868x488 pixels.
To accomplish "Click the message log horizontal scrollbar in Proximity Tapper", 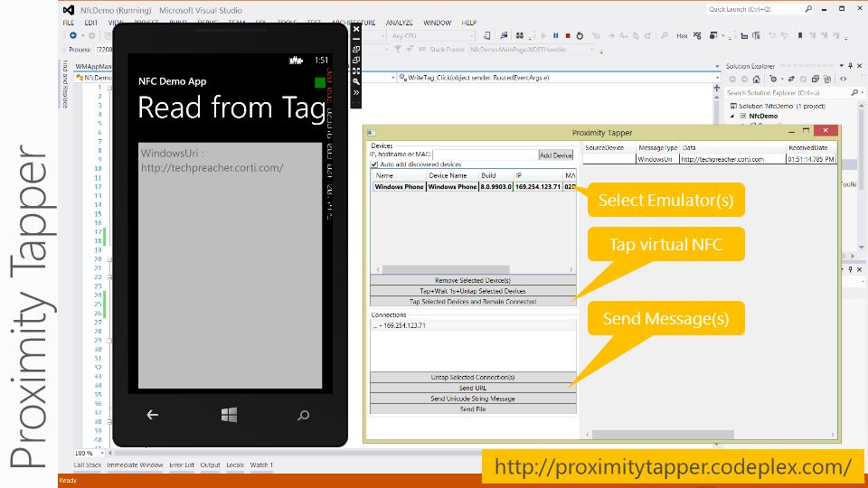I will coord(663,435).
